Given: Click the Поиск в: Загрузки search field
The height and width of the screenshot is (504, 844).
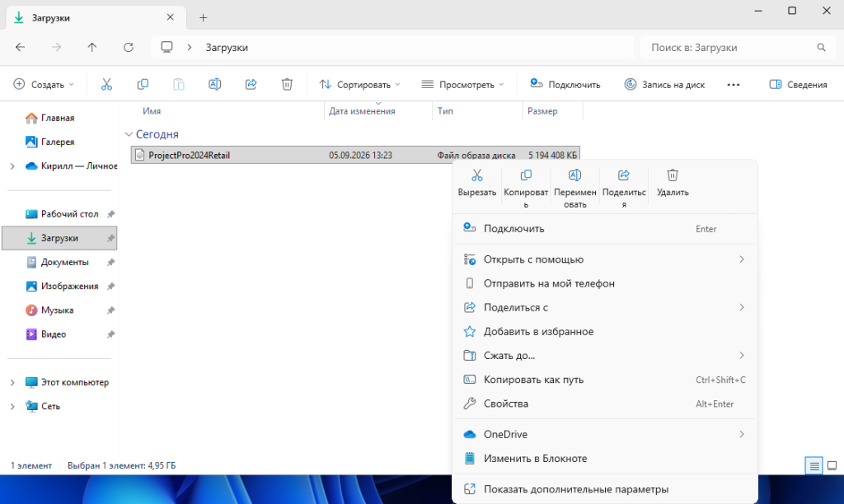Looking at the screenshot, I should pyautogui.click(x=736, y=47).
